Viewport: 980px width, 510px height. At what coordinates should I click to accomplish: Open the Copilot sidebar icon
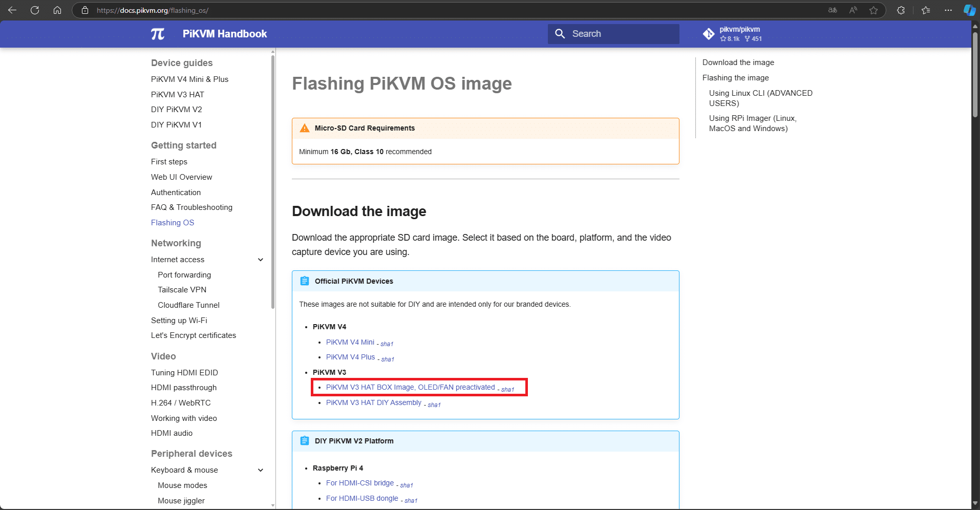[x=969, y=10]
